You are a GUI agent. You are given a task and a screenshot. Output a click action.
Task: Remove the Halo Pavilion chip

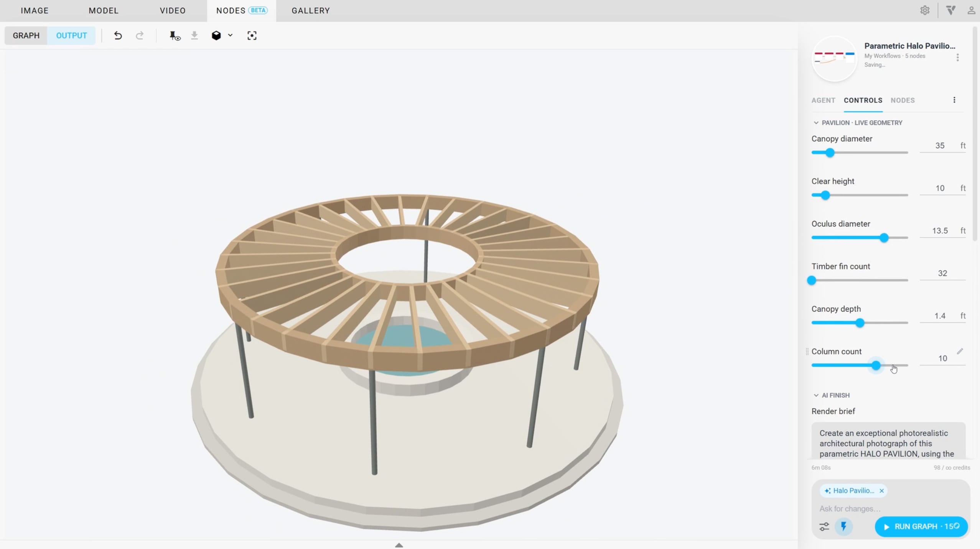tap(881, 491)
